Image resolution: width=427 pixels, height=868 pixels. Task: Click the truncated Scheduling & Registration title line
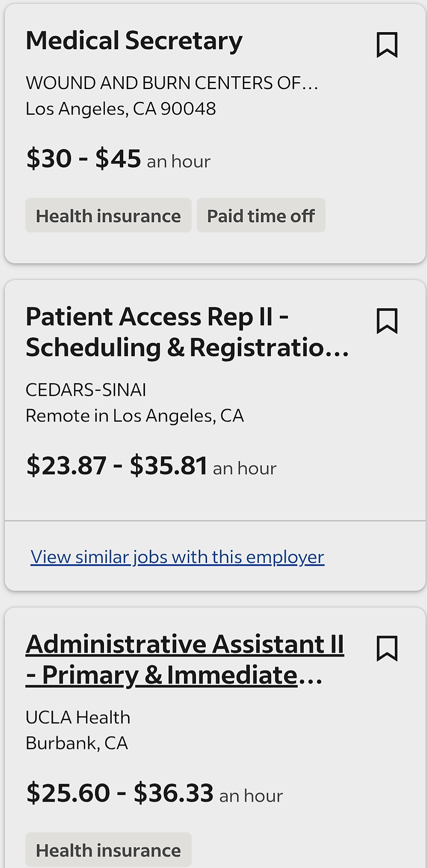coord(187,347)
